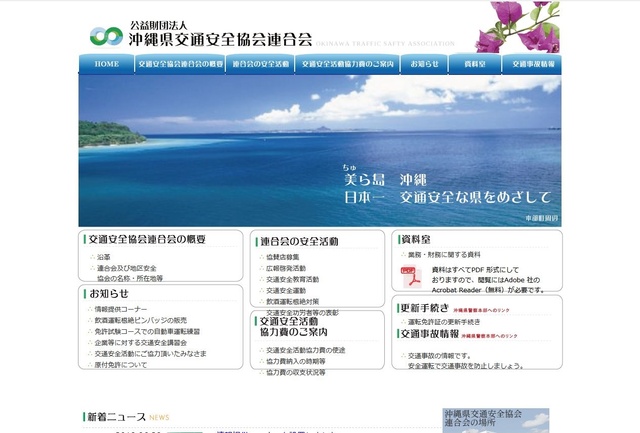Open 原付免許について link

coord(121,364)
